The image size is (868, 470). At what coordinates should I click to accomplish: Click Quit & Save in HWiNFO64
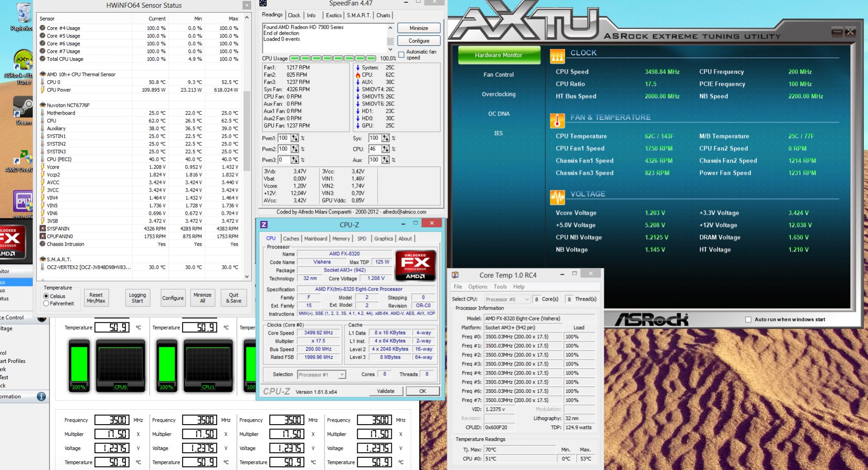pyautogui.click(x=234, y=298)
